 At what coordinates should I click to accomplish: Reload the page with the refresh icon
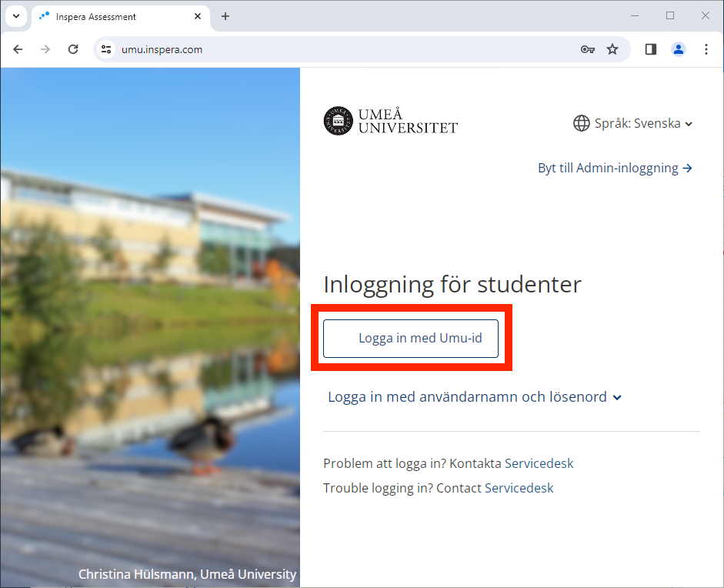[73, 49]
